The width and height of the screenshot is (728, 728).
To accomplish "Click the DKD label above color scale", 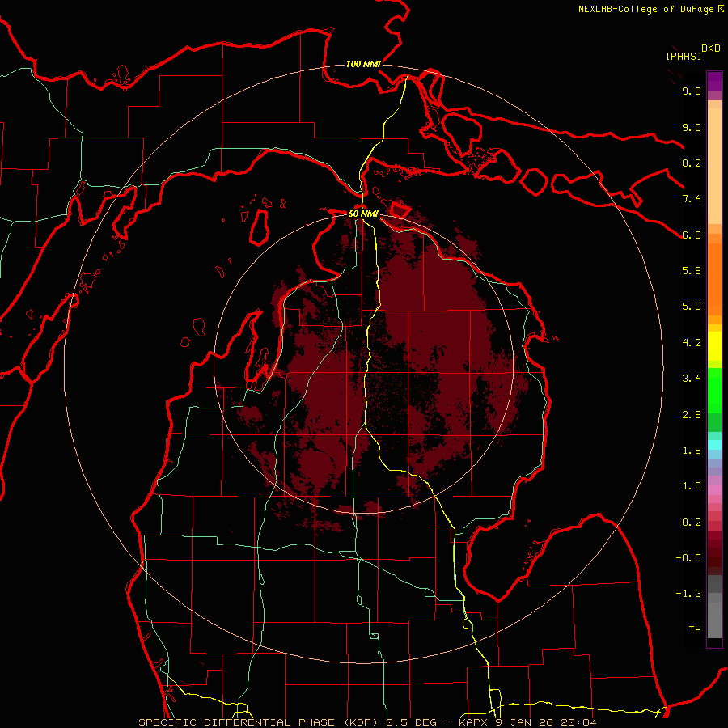I will click(x=711, y=49).
